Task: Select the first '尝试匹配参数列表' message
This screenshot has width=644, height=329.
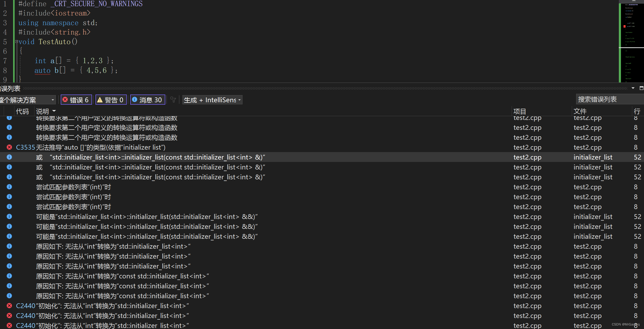Action: 74,187
